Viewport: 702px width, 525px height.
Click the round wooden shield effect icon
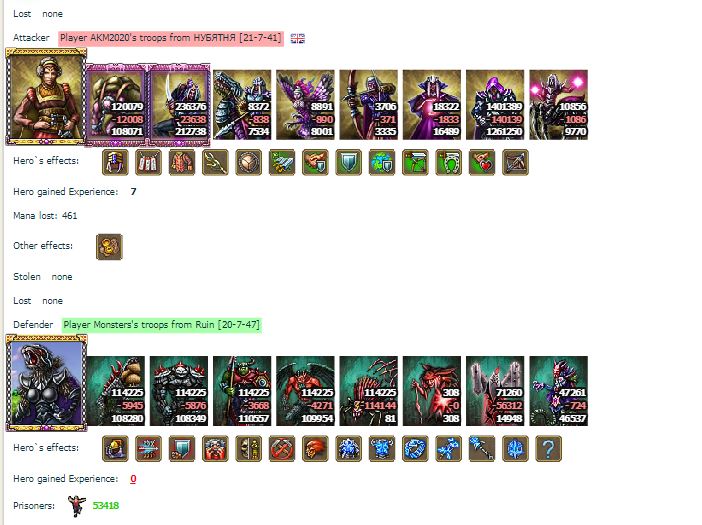pyautogui.click(x=248, y=162)
